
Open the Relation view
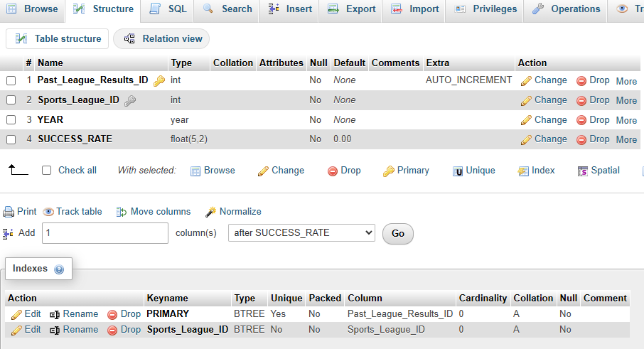[x=162, y=38]
